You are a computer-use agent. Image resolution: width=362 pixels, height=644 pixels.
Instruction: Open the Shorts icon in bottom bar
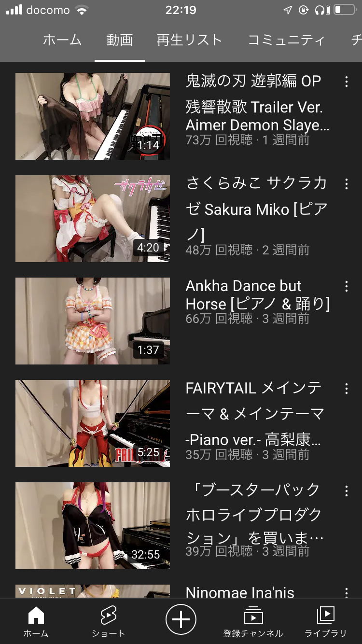pos(108,622)
